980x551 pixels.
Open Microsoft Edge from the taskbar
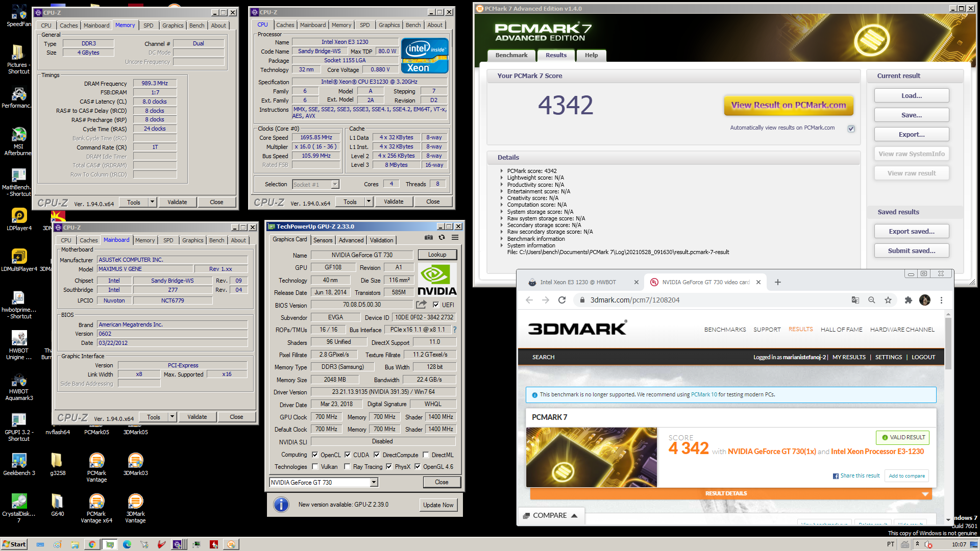(x=127, y=544)
